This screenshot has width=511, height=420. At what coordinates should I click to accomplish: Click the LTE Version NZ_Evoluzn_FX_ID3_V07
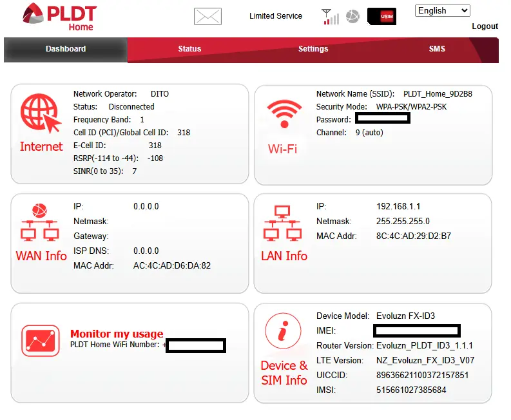coord(425,360)
